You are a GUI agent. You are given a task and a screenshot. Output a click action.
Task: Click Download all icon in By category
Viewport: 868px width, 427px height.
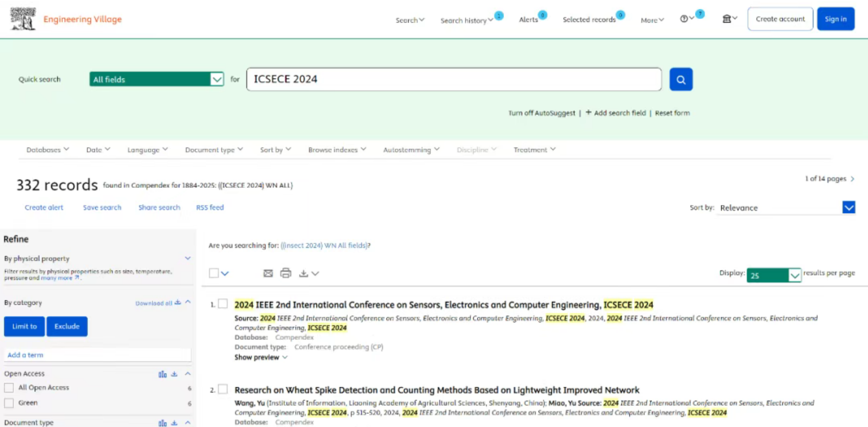tap(178, 302)
